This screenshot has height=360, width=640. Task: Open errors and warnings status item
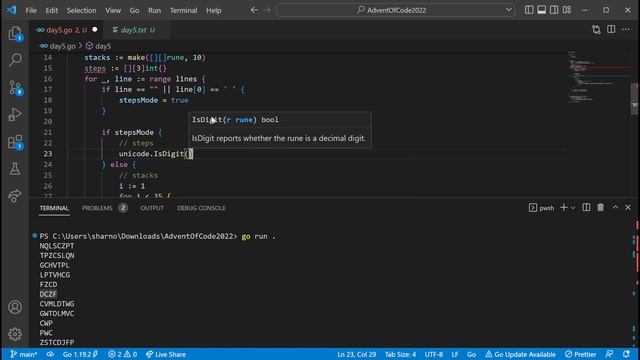122,354
